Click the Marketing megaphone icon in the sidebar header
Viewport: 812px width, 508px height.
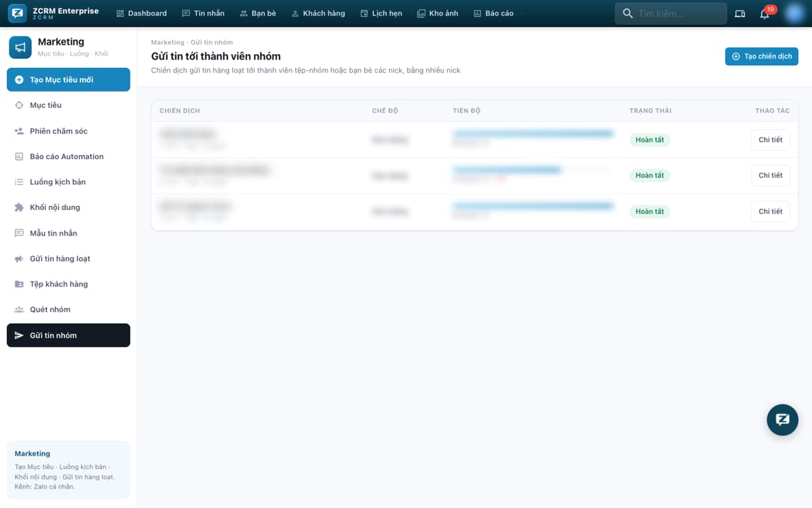(x=20, y=47)
